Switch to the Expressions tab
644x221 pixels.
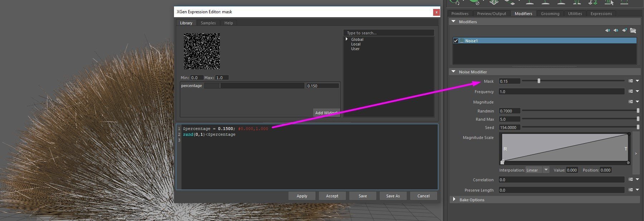601,14
